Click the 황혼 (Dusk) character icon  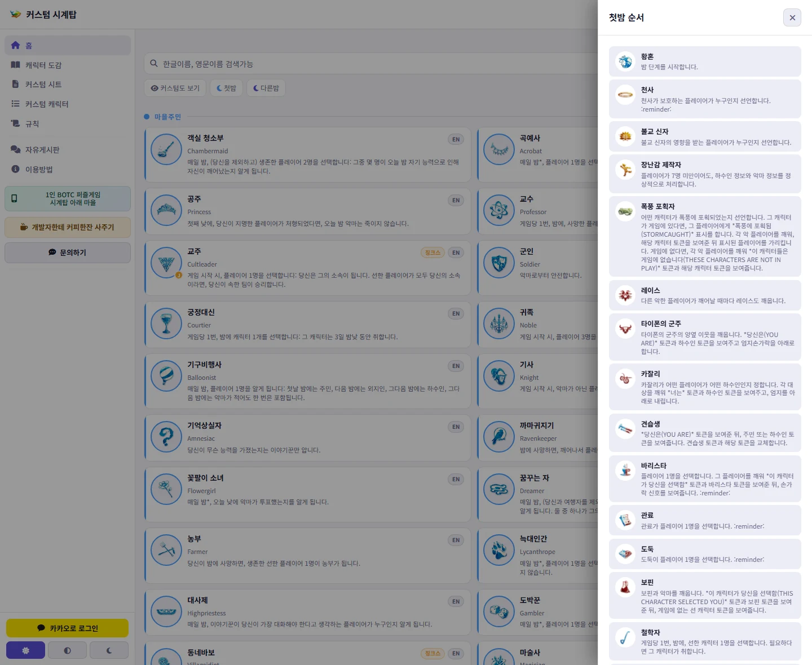click(x=625, y=61)
